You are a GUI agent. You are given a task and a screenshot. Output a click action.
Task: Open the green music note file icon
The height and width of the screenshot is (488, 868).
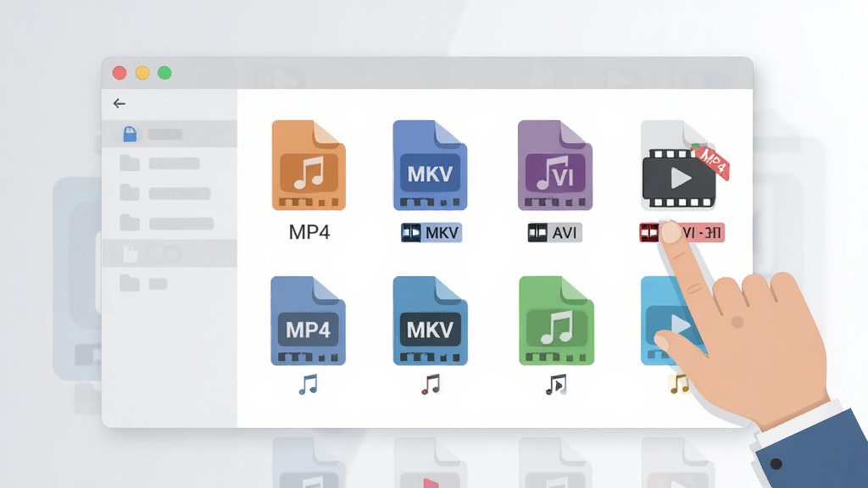coord(556,321)
